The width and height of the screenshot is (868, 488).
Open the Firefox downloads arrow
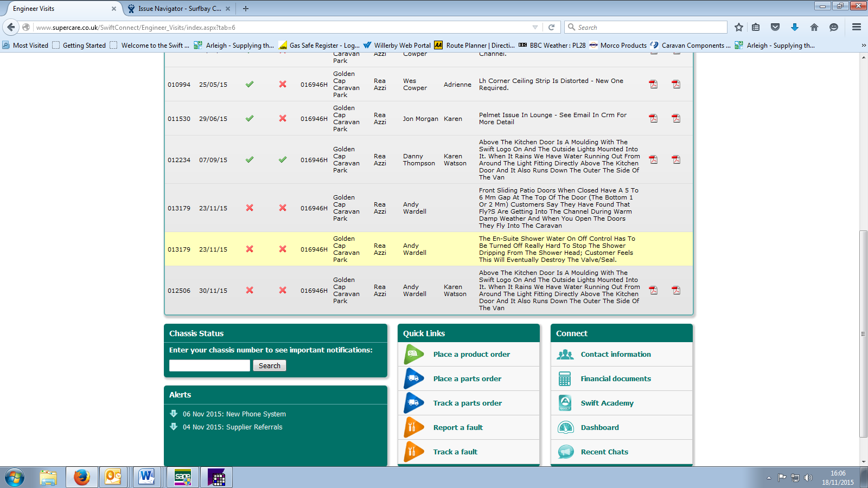coord(795,27)
